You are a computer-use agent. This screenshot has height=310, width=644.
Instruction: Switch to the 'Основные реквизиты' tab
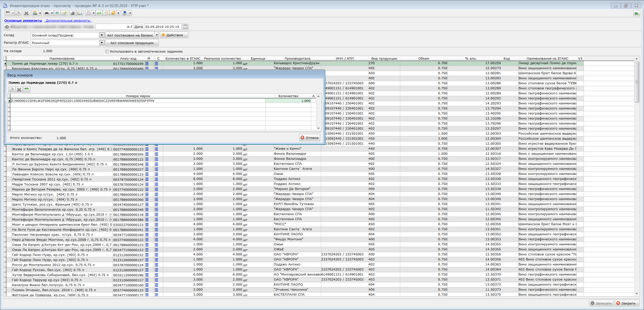pos(23,21)
